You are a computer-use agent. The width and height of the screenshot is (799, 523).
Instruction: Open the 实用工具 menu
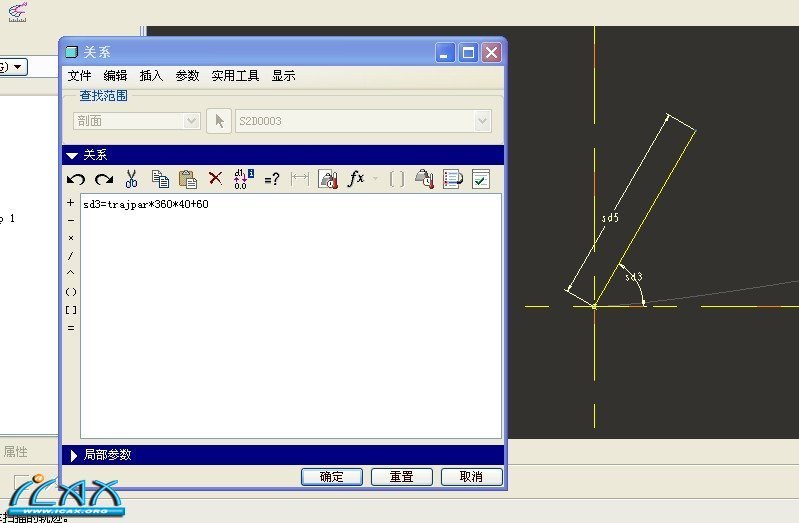coord(235,76)
